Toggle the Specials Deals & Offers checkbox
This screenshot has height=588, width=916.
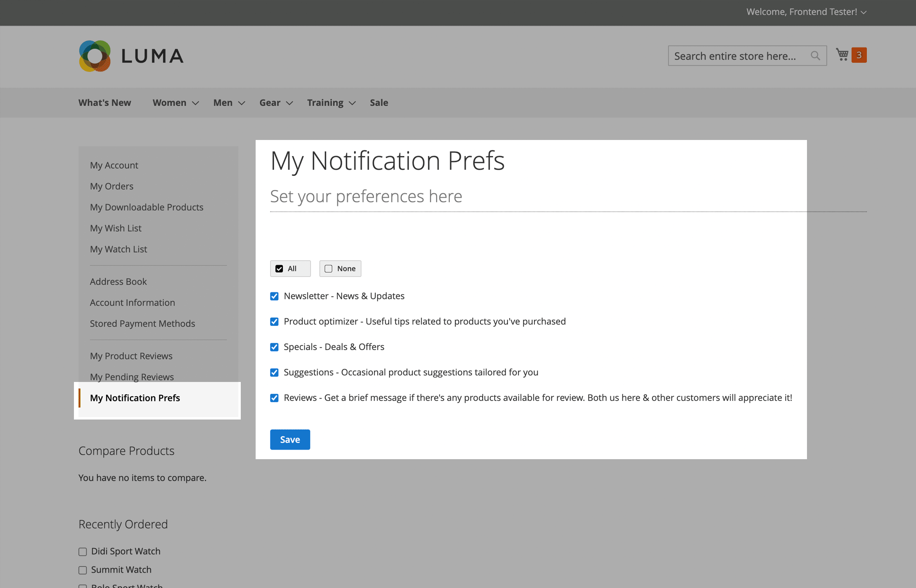point(274,347)
